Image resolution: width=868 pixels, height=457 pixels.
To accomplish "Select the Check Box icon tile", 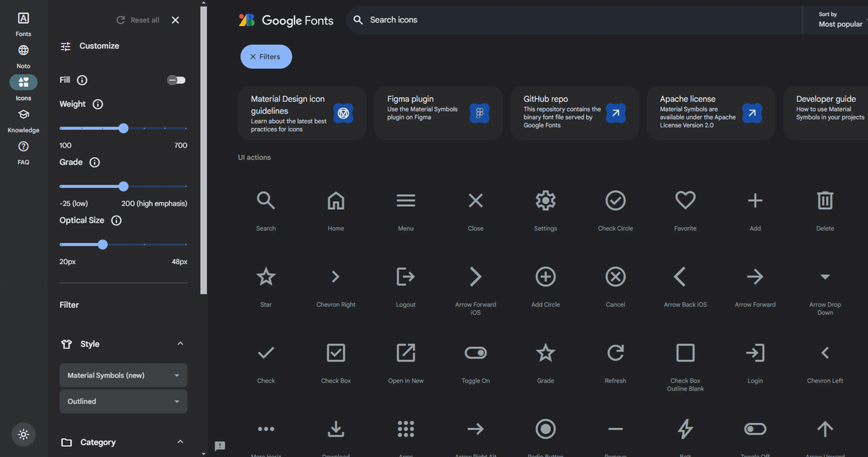I will [x=336, y=362].
